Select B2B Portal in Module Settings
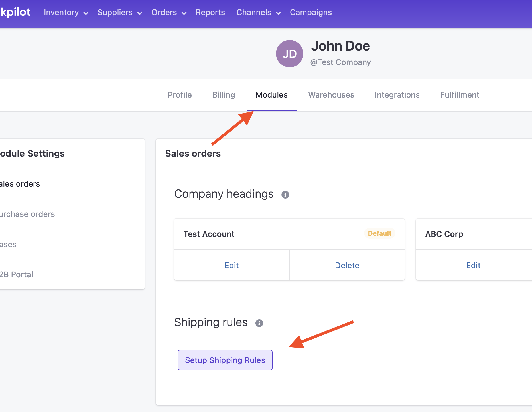Viewport: 532px width, 412px height. coord(17,274)
